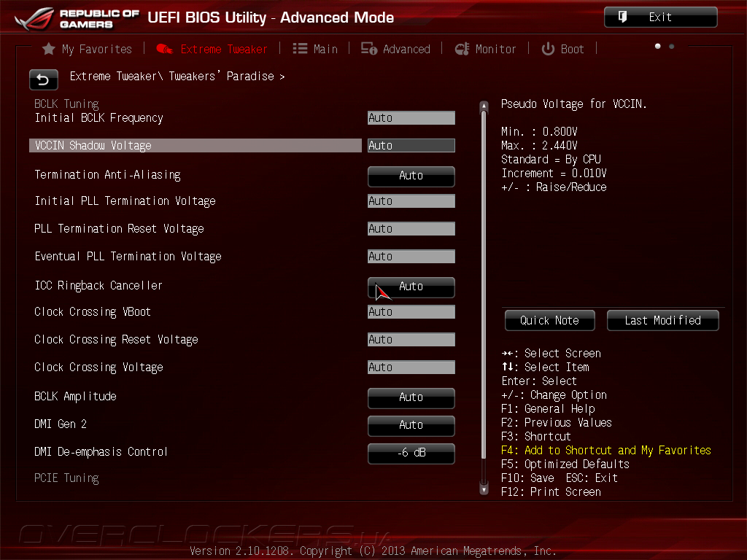
Task: Click the Monitor gauge icon
Action: (462, 49)
